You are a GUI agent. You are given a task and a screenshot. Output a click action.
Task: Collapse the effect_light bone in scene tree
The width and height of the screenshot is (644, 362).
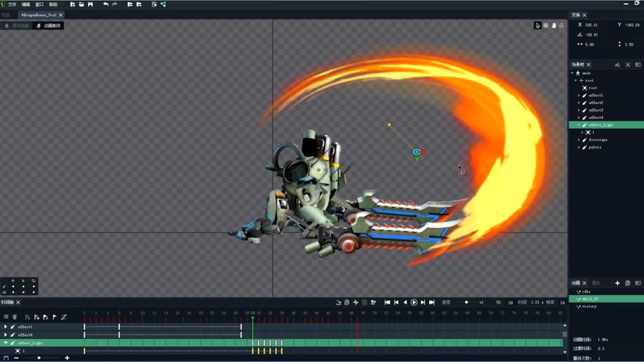(x=579, y=125)
